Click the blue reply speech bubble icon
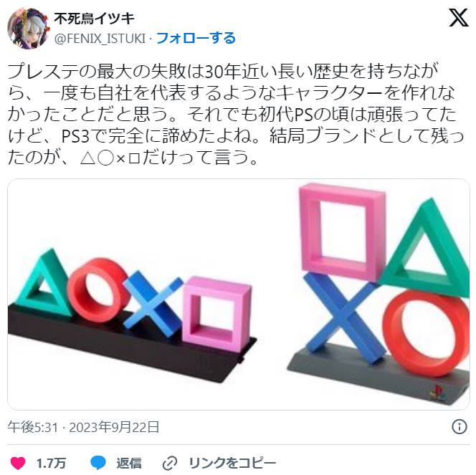Screen dimensions: 476x475 click(x=98, y=463)
